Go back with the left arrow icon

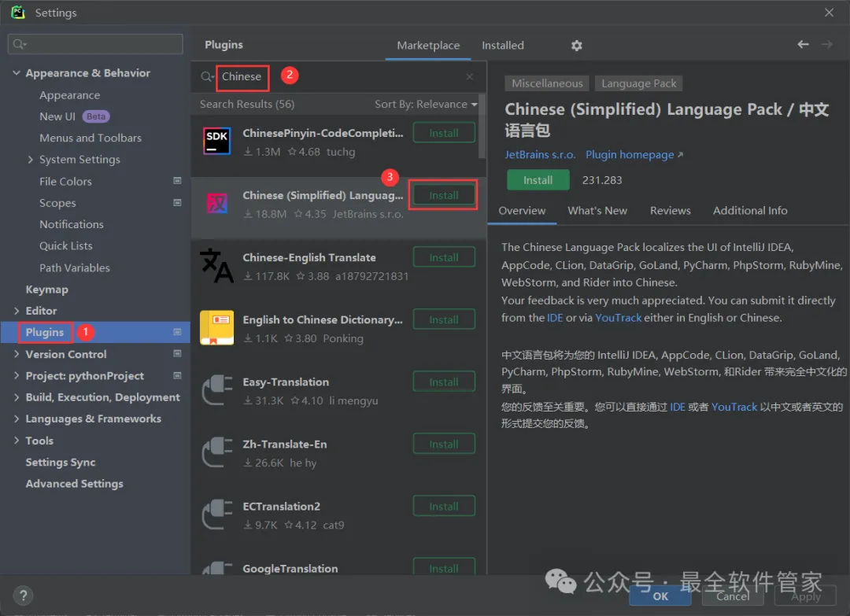click(x=803, y=44)
